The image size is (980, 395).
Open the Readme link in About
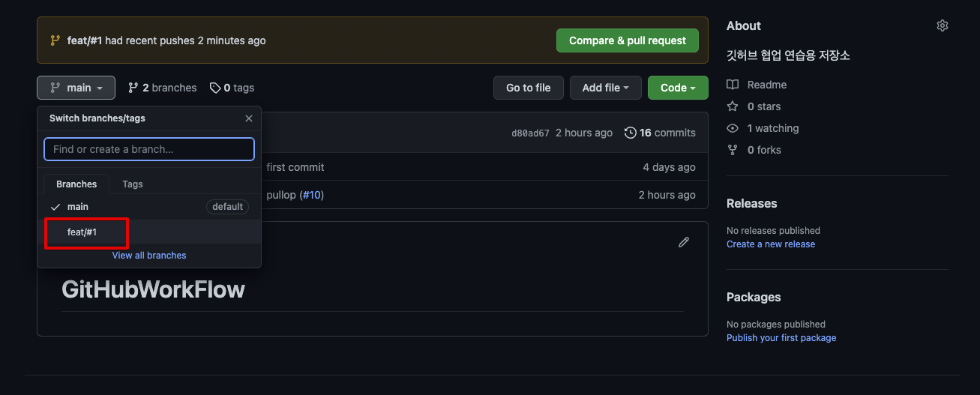[x=757, y=85]
